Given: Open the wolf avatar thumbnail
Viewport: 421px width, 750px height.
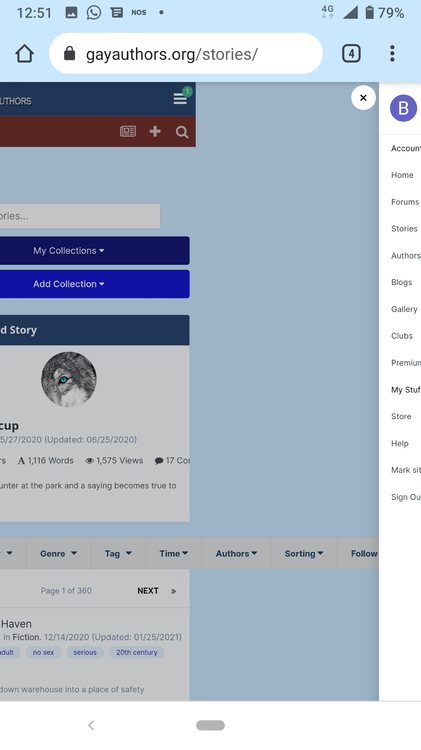Looking at the screenshot, I should click(x=68, y=379).
